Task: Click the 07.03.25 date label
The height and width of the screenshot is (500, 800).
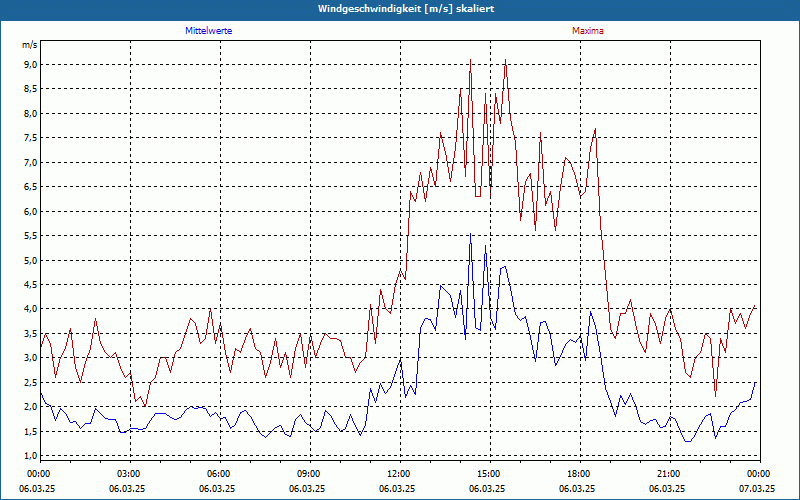Action: click(x=757, y=488)
